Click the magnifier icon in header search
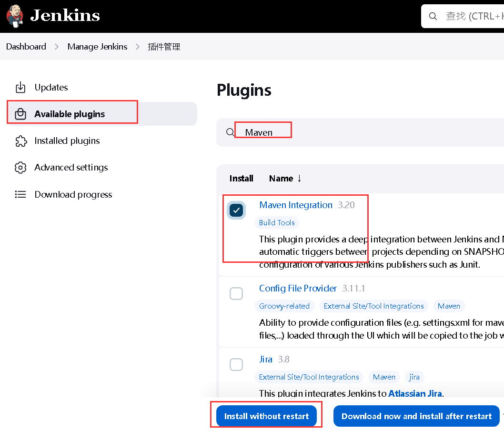 point(433,16)
